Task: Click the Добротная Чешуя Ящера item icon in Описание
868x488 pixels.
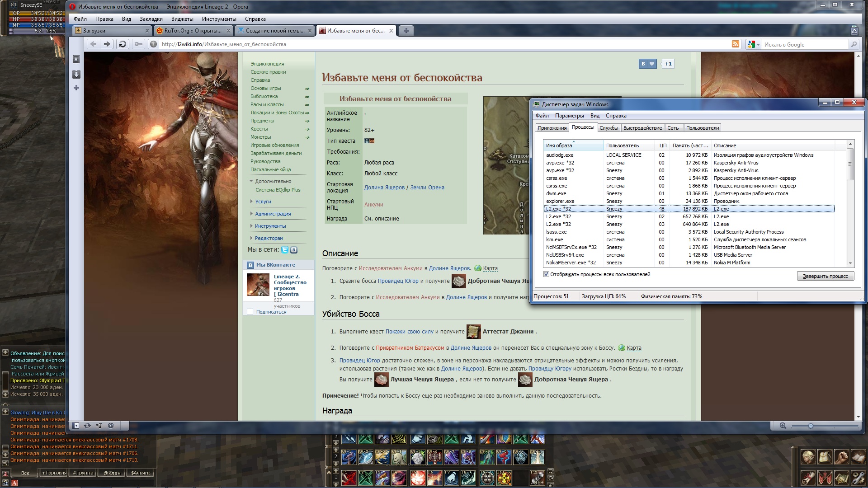Action: point(458,281)
